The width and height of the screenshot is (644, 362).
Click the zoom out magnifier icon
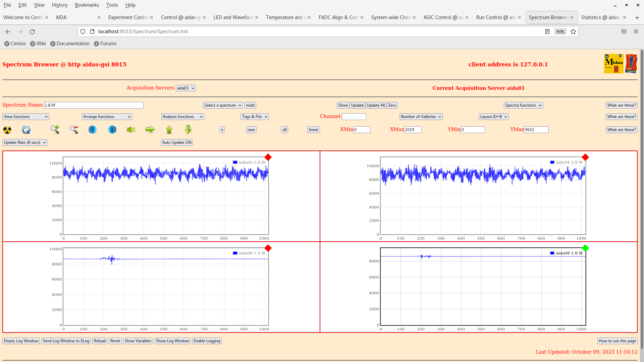(74, 129)
